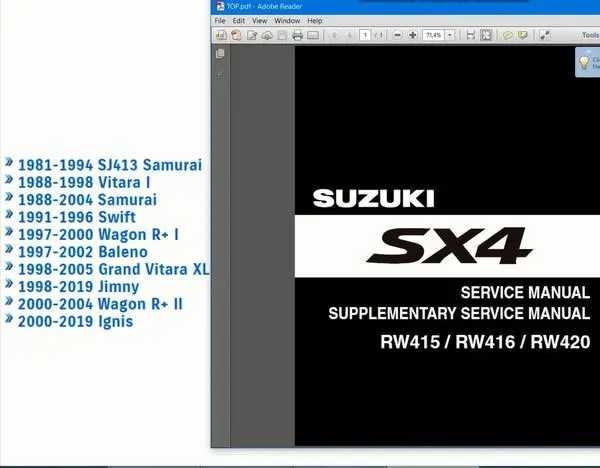Click '1998-2019 Jimny' entry
This screenshot has width=600, height=468.
(78, 287)
